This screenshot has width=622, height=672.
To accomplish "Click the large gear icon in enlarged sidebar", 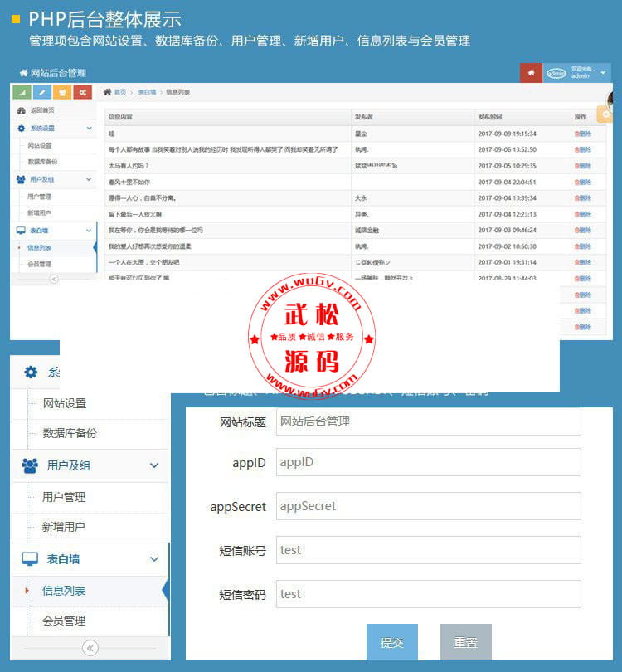I will click(x=31, y=372).
